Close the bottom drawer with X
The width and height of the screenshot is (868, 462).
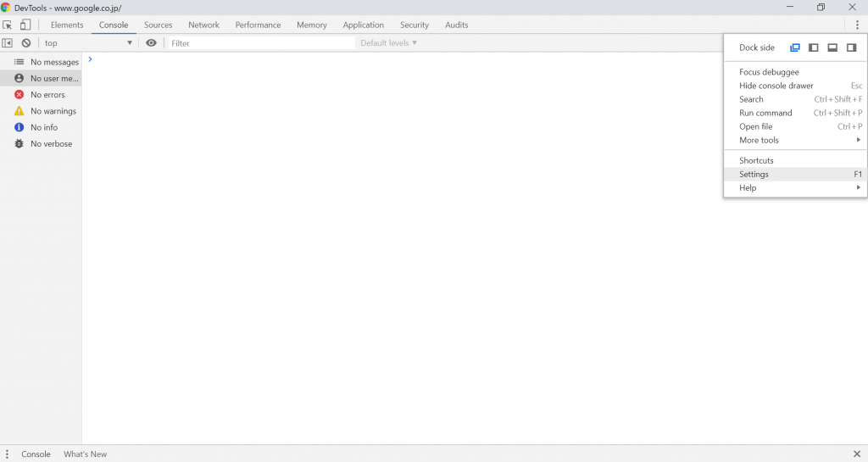[x=857, y=454]
